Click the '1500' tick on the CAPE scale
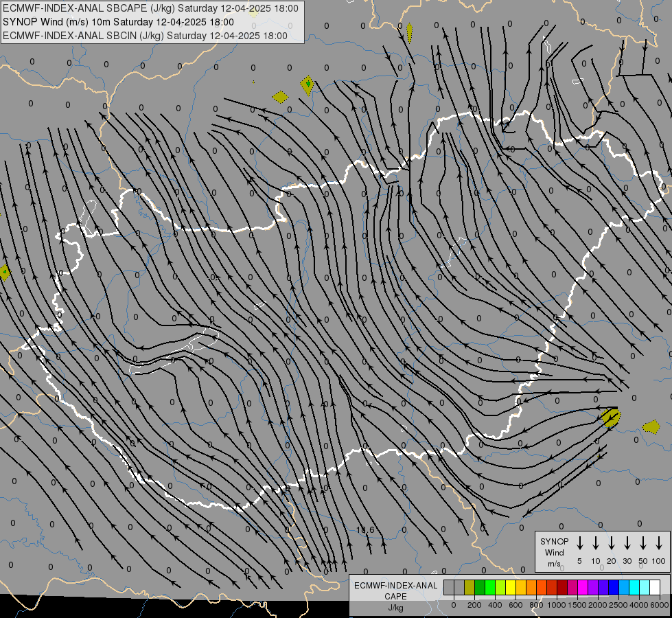The width and height of the screenshot is (672, 618). tap(577, 605)
